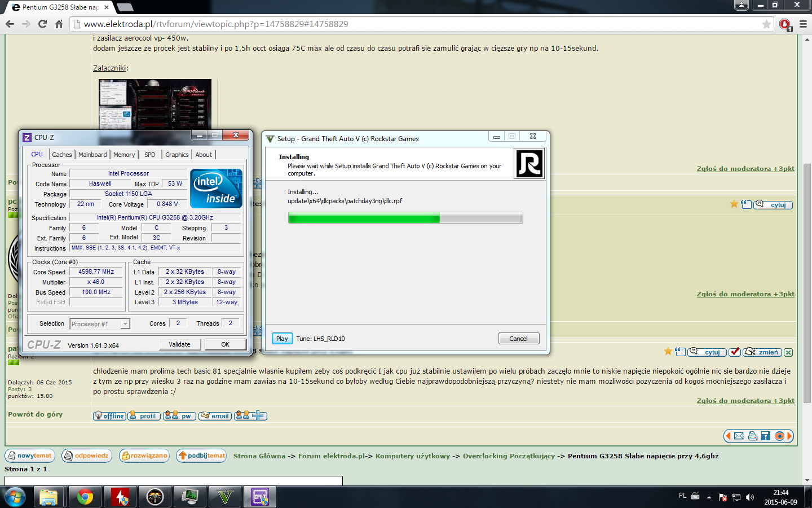Click the bookmark star in address bar
The image size is (812, 508).
point(766,24)
